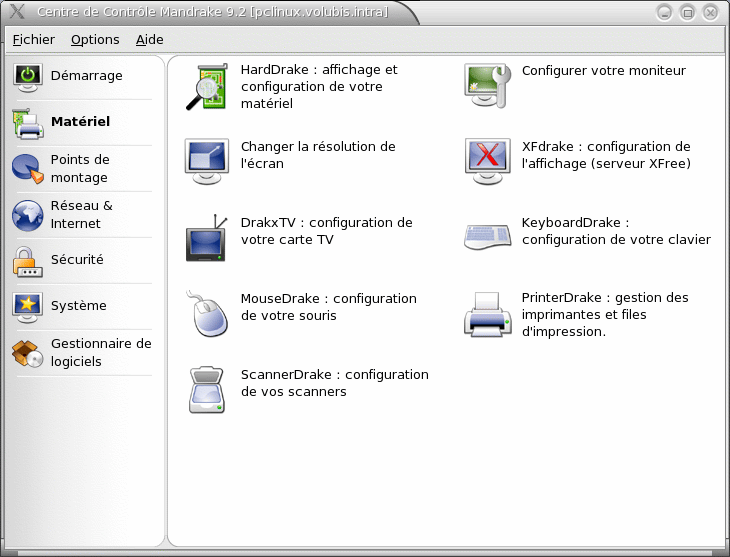Screen dimensions: 730x557
Task: Click Changer la résolution de l'écran text
Action: 318,155
